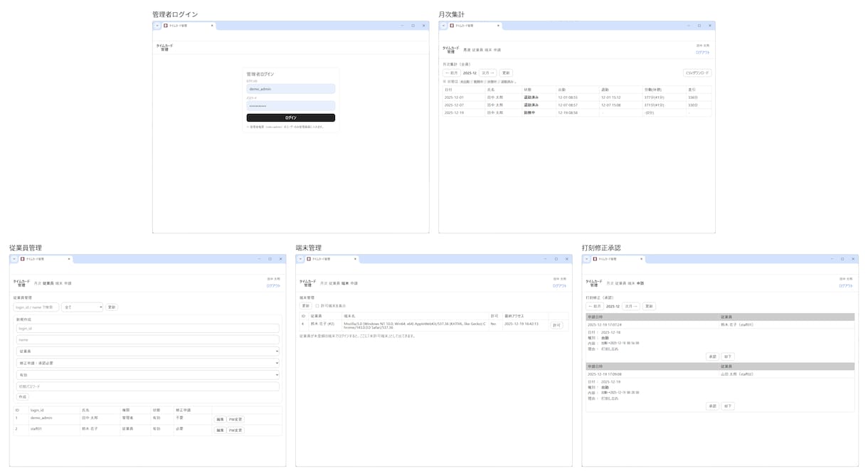Select the 月次 menu in the 打刻修正承認 window
The width and height of the screenshot is (868, 476).
610,283
